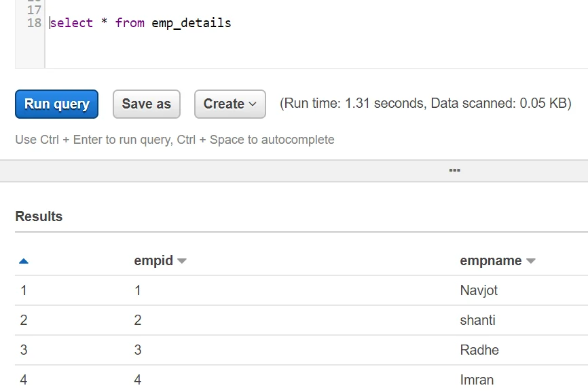Select the shanti cell in results
This screenshot has width=588, height=392.
point(477,320)
